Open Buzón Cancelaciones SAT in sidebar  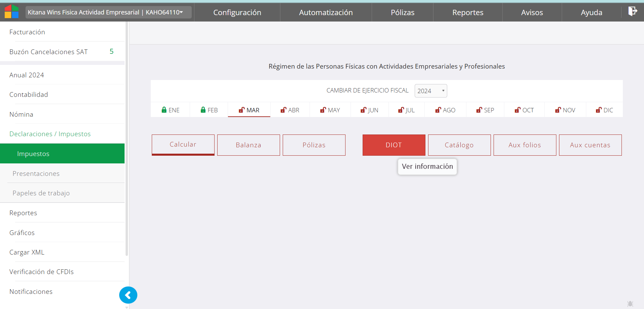49,52
